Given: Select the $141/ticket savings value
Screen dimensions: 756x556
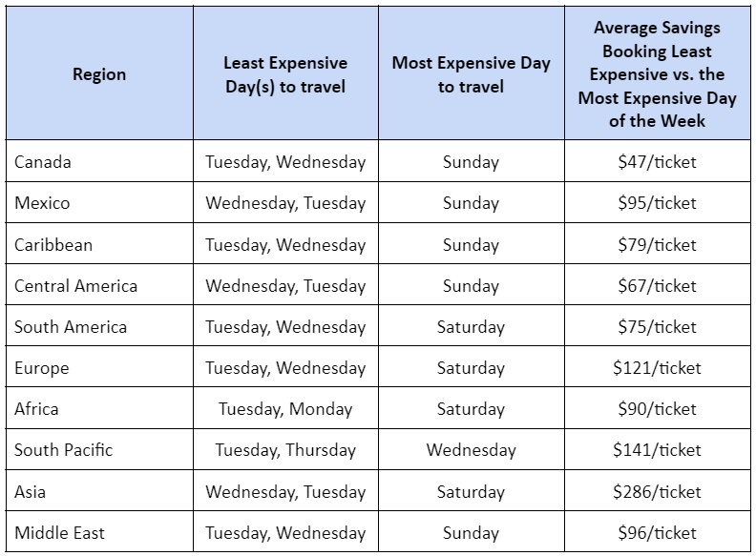Looking at the screenshot, I should (657, 450).
